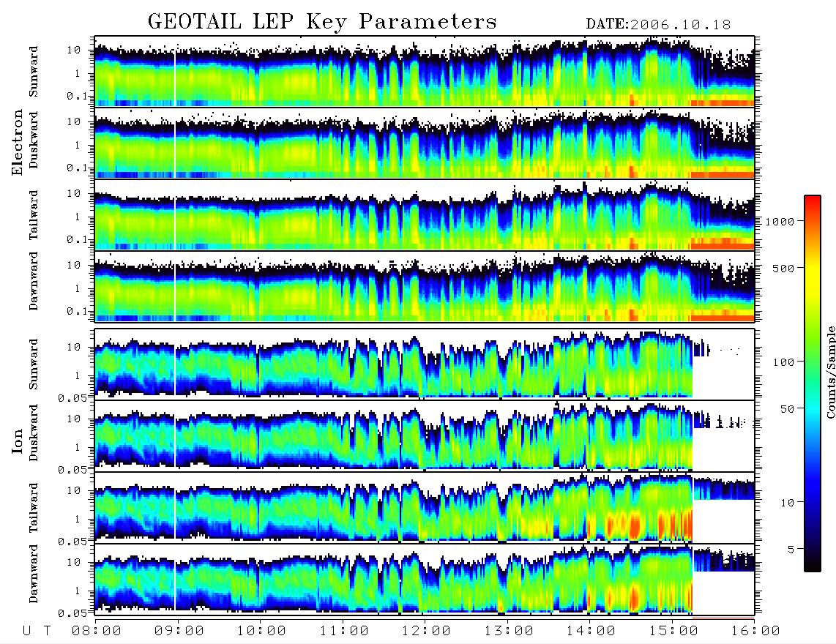Click the title 'GEOTAIL LEP Key Parameters'

pyautogui.click(x=322, y=22)
